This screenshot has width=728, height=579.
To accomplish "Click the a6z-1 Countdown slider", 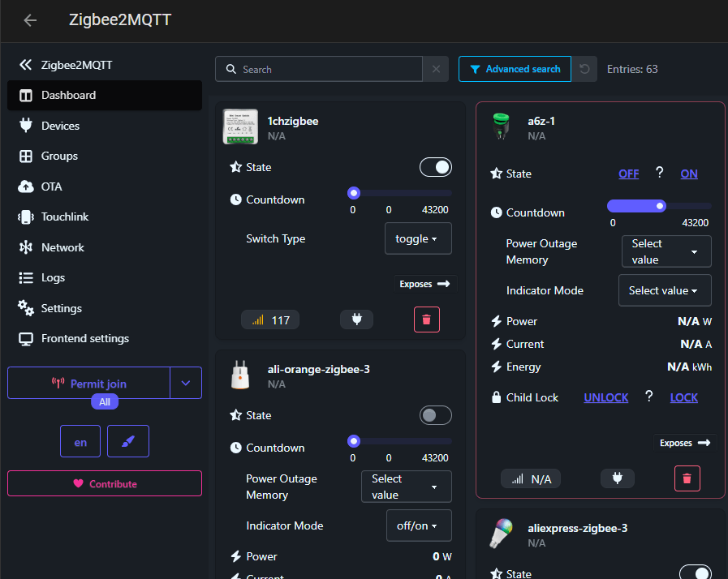I will point(659,206).
